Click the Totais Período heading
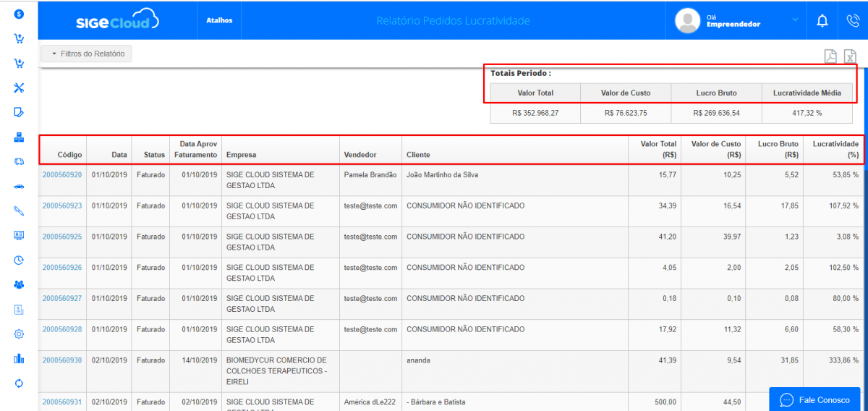 pos(521,73)
